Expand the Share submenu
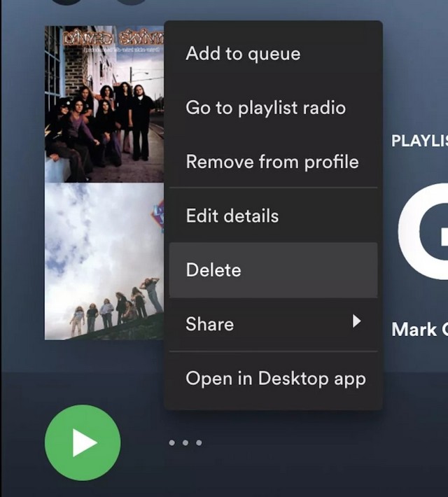 coord(273,324)
